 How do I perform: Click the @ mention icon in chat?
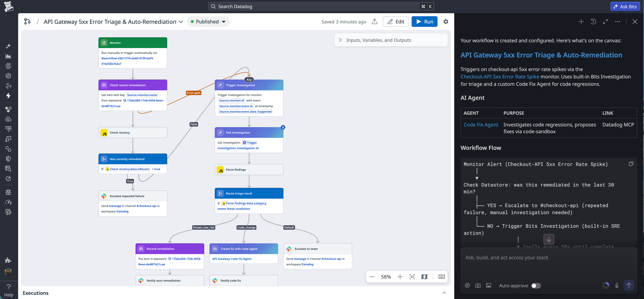pyautogui.click(x=467, y=286)
